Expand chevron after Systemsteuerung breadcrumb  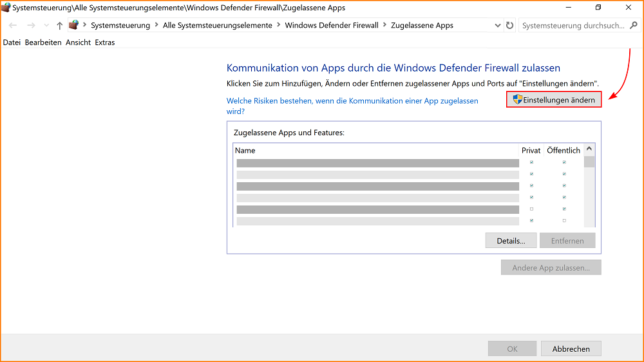pyautogui.click(x=156, y=25)
